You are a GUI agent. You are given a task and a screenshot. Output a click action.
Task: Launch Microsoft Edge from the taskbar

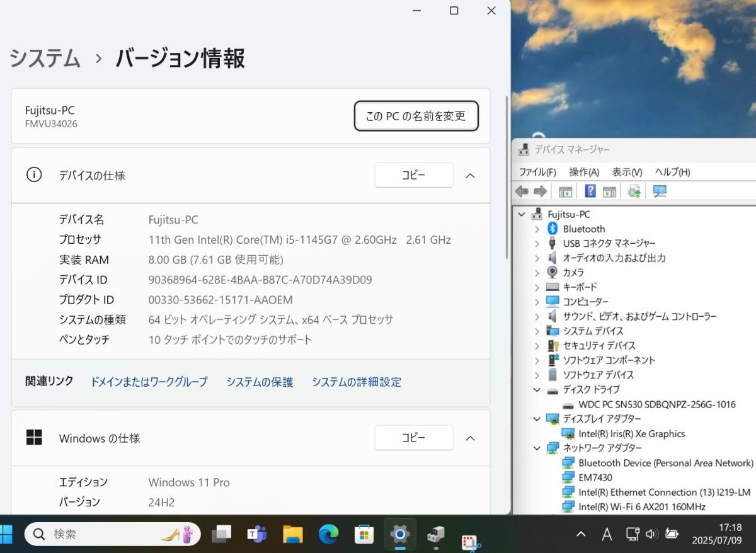click(328, 534)
